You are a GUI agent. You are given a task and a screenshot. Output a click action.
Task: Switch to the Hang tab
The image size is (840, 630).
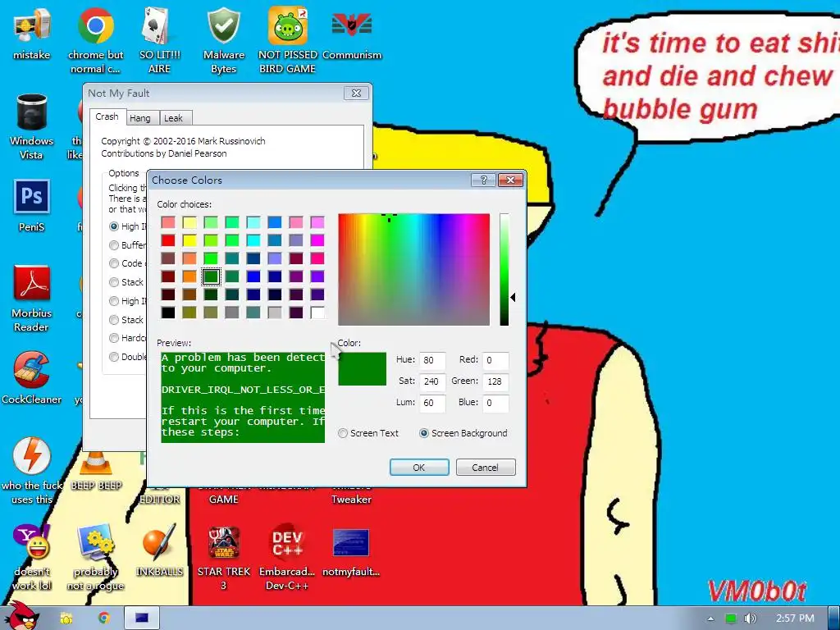(x=140, y=118)
